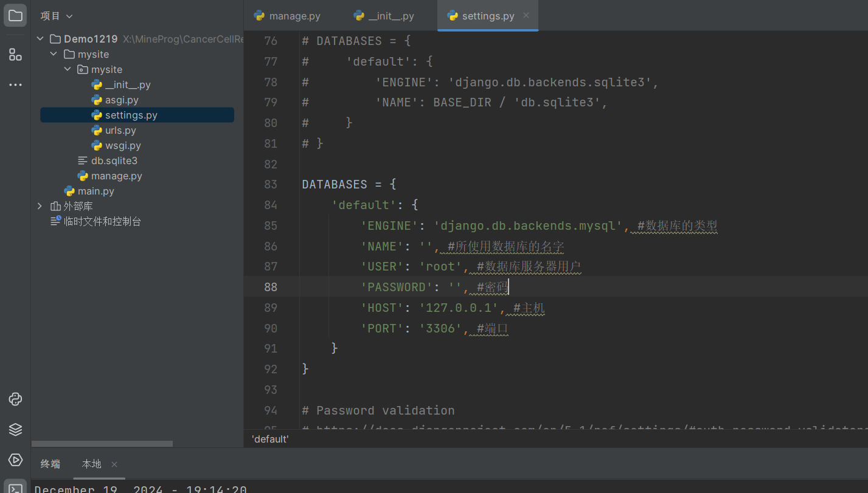Click line number 83 in the gutter
868x493 pixels.
coord(271,184)
